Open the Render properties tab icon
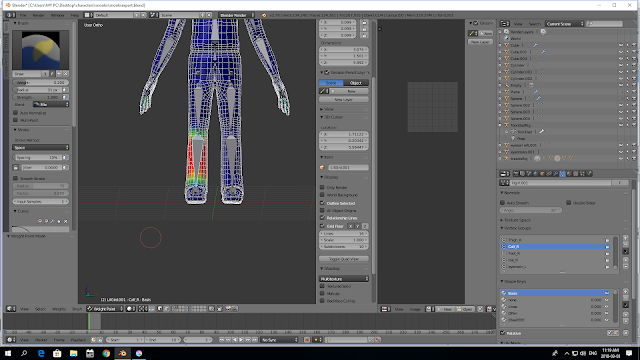 [516, 174]
